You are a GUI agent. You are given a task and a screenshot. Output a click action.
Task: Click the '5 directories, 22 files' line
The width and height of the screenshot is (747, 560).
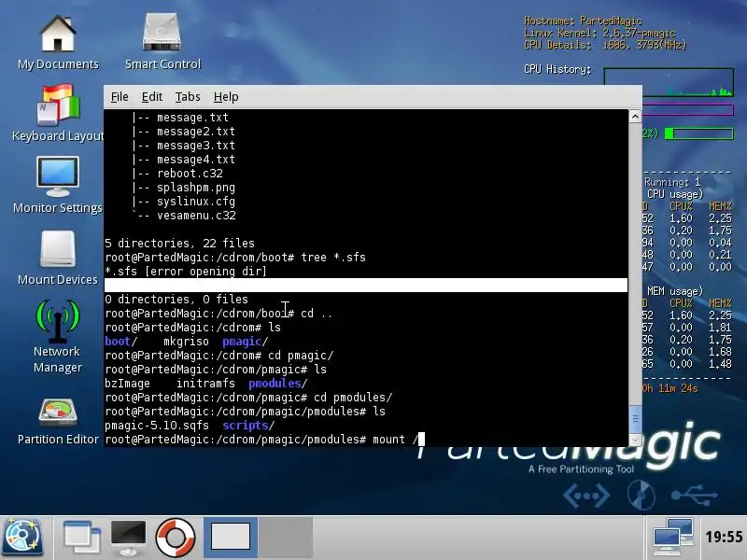pos(179,244)
